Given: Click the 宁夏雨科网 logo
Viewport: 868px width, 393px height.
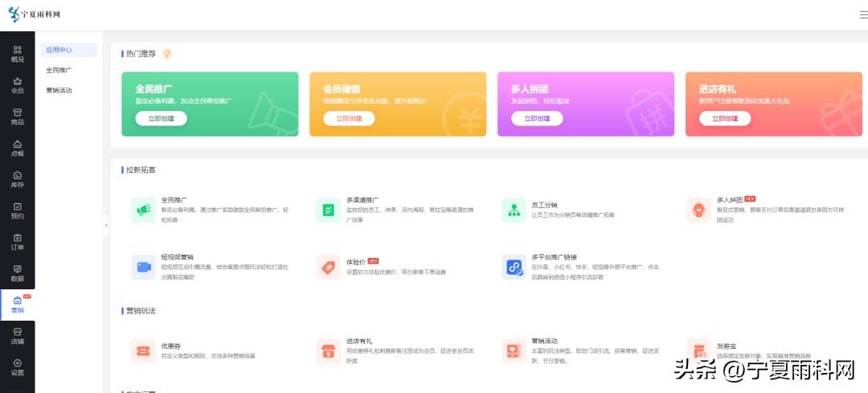Looking at the screenshot, I should [35, 14].
